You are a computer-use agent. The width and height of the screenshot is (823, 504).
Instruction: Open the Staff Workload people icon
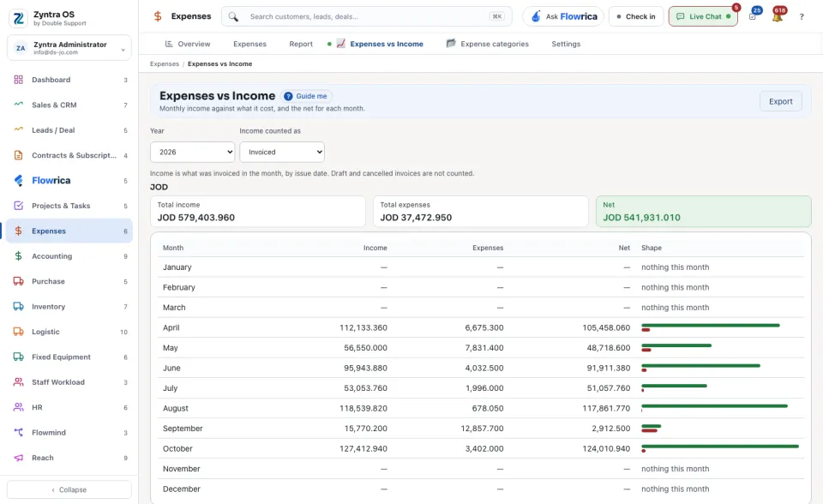point(18,382)
